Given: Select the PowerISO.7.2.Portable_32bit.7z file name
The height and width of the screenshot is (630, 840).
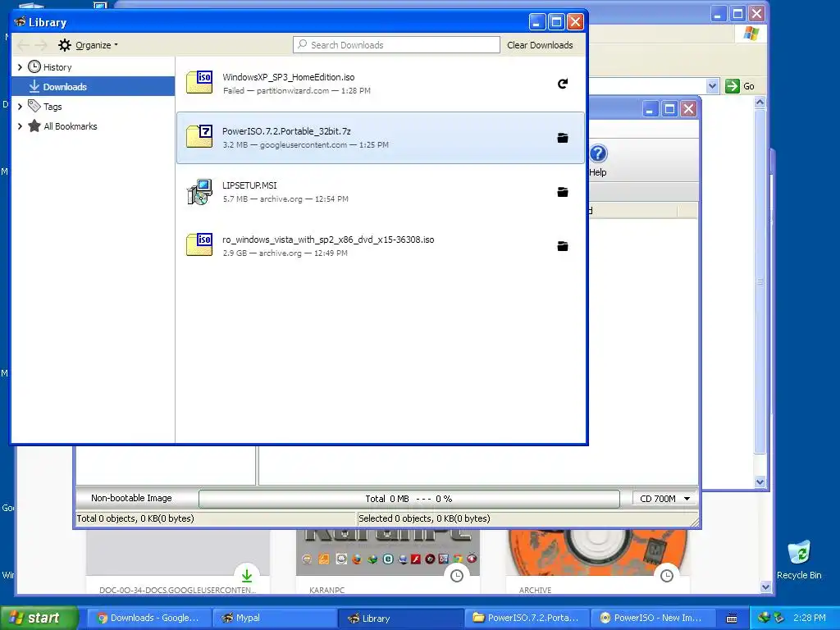Looking at the screenshot, I should (x=286, y=131).
